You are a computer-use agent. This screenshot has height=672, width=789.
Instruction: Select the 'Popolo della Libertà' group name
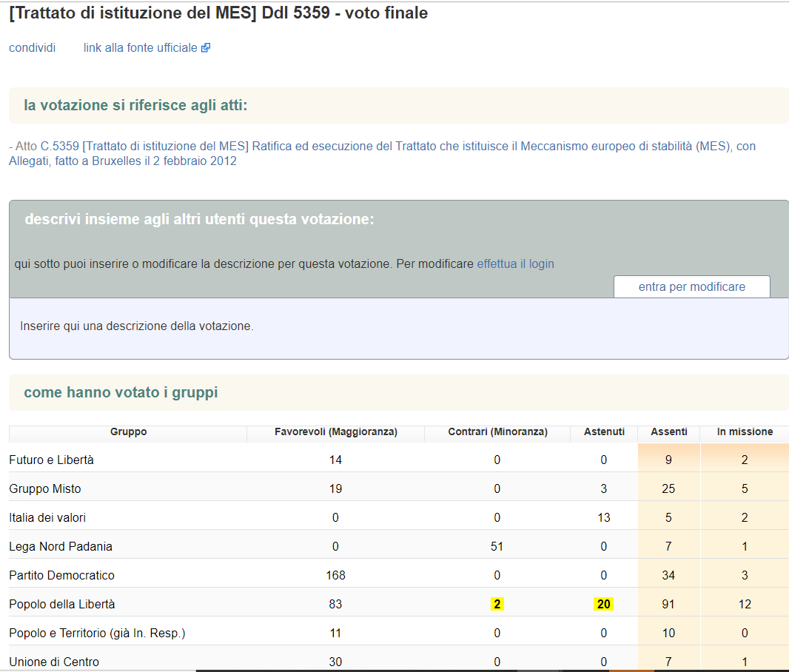coord(62,604)
